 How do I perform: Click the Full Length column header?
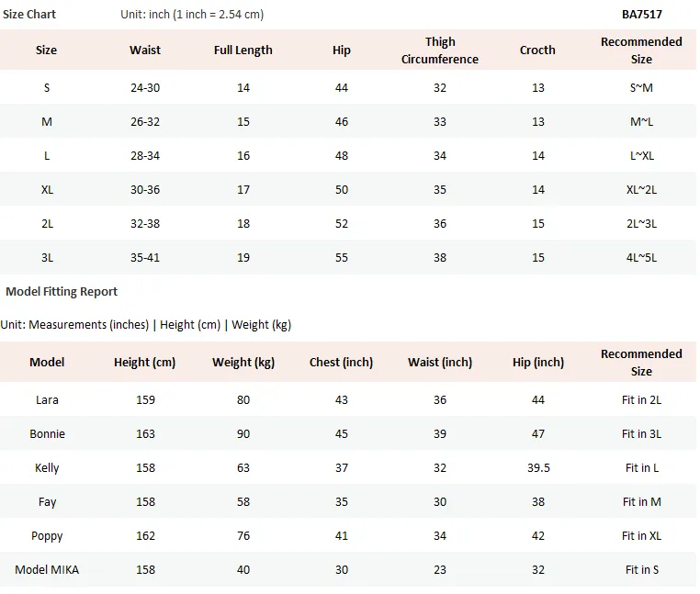coord(243,50)
